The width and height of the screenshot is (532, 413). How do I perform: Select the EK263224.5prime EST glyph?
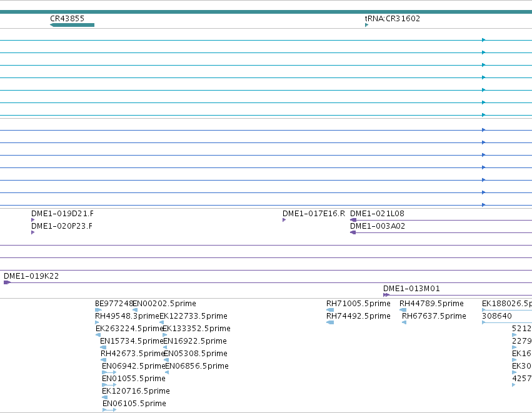[98, 335]
